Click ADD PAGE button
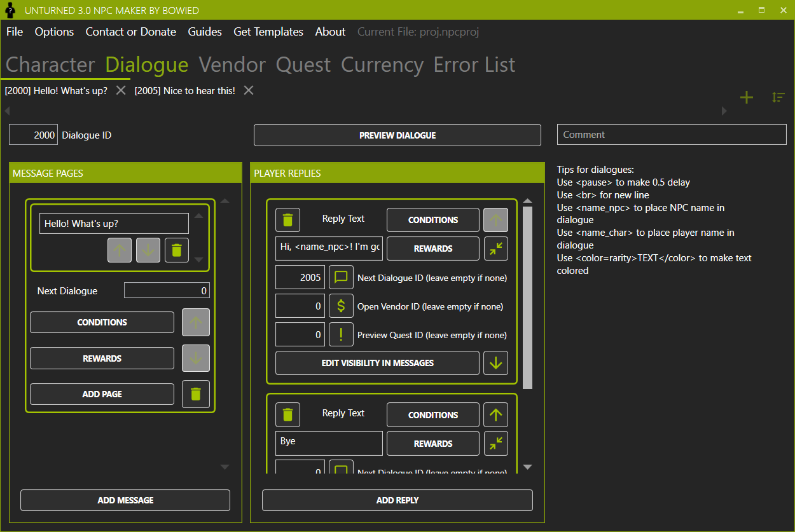 (102, 394)
